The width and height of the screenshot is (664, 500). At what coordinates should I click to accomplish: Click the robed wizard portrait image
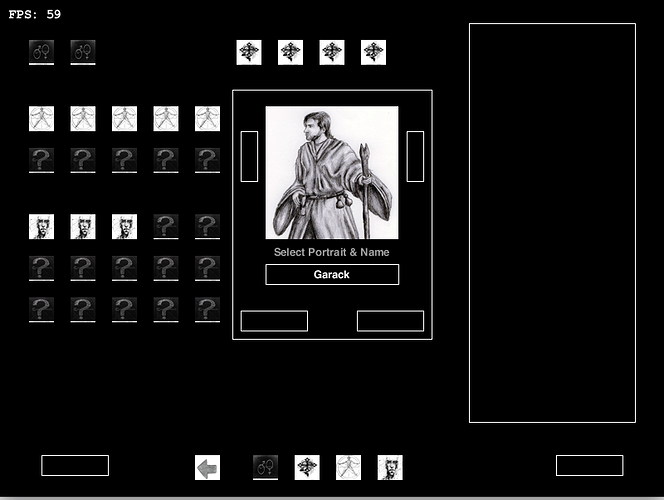[x=332, y=173]
